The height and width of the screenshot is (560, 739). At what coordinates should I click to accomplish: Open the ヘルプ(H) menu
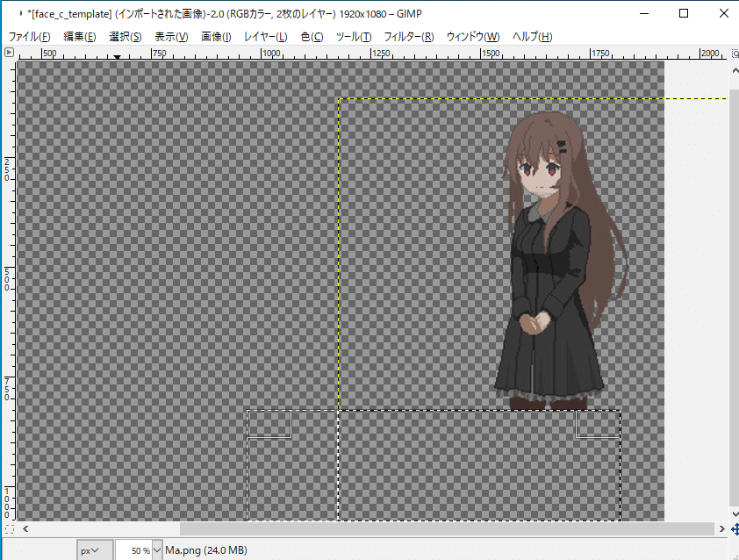[532, 36]
